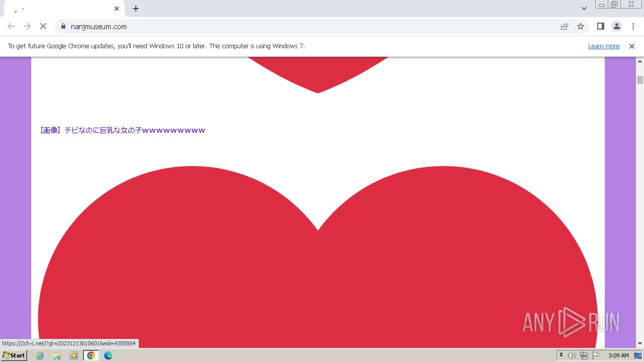Viewport: 644px width, 362px height.
Task: Open Windows Media Player taskbar icon
Action: (74, 355)
